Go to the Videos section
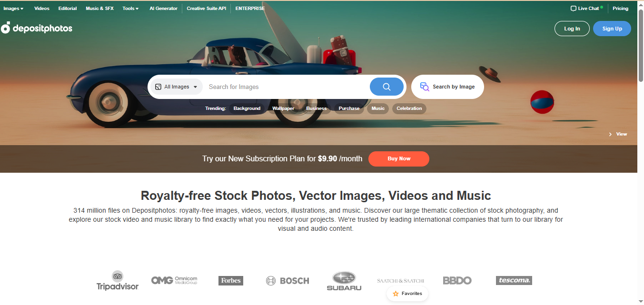 (x=42, y=9)
